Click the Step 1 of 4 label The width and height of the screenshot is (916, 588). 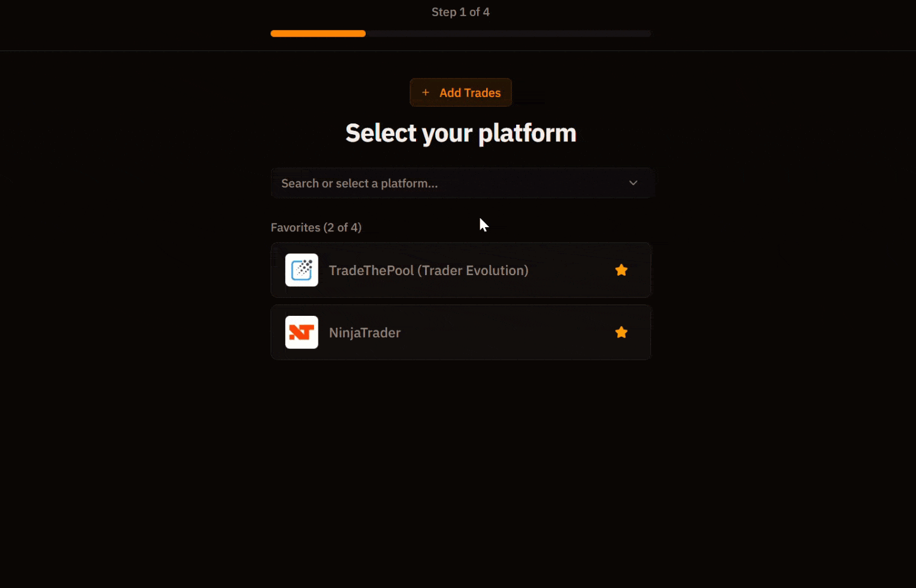coord(460,11)
